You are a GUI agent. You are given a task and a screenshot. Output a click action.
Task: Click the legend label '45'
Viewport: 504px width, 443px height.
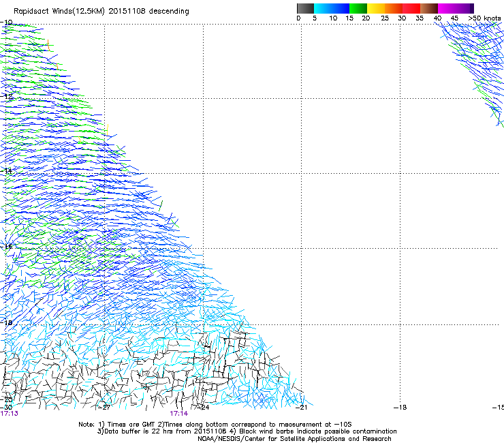click(x=454, y=18)
